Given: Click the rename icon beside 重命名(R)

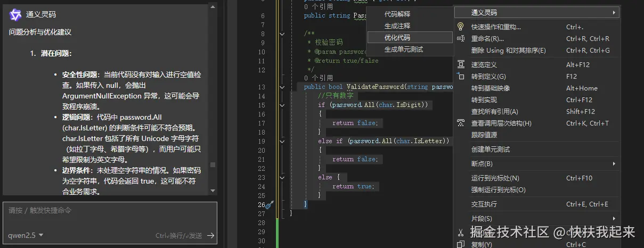Looking at the screenshot, I should (461, 38).
